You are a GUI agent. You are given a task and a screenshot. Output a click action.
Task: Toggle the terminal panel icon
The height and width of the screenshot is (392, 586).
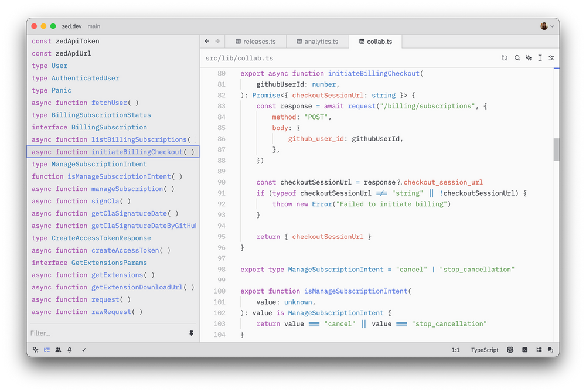pos(524,350)
